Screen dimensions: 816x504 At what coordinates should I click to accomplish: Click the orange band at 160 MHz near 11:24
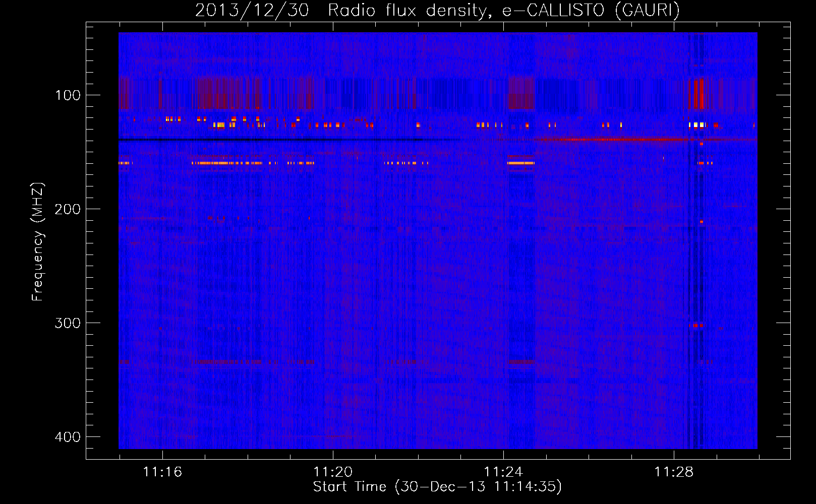(x=520, y=163)
